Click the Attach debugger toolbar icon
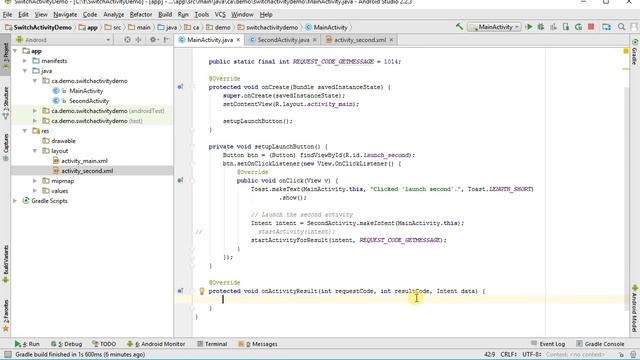Viewport: 640px width, 360px height. pos(566,27)
